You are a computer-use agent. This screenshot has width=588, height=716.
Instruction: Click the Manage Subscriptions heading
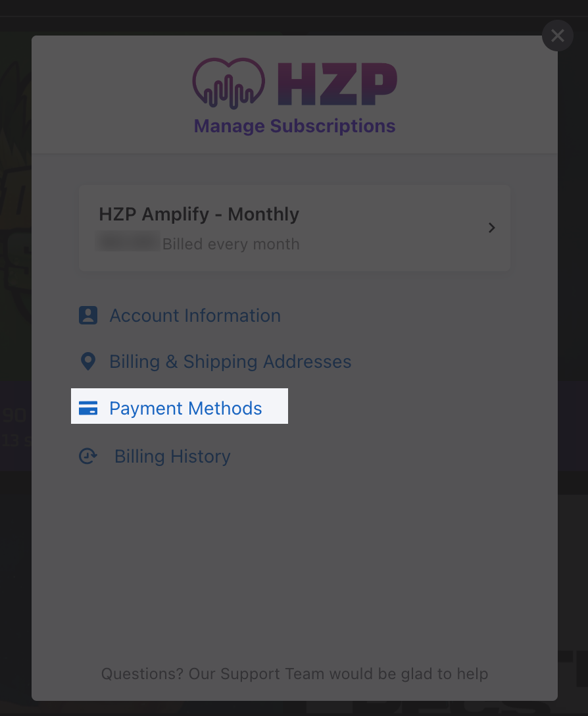295,126
